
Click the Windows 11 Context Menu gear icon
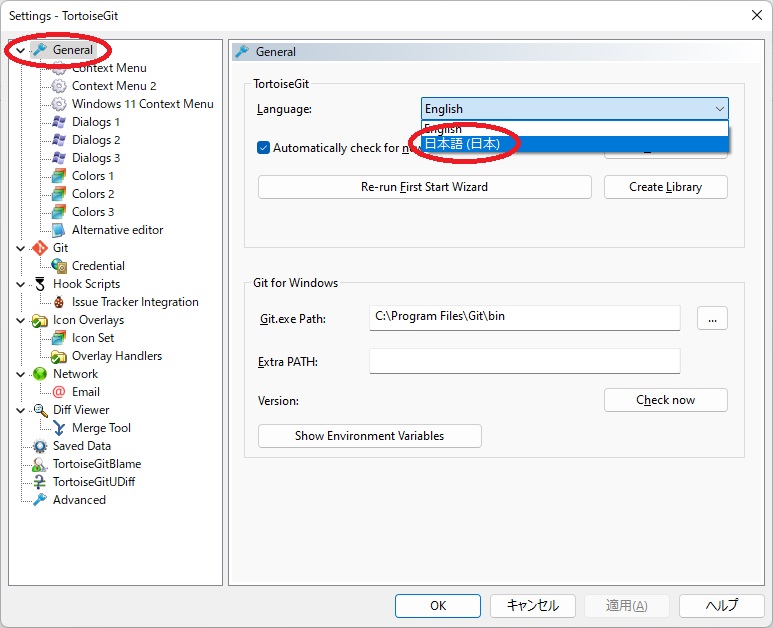pyautogui.click(x=59, y=104)
